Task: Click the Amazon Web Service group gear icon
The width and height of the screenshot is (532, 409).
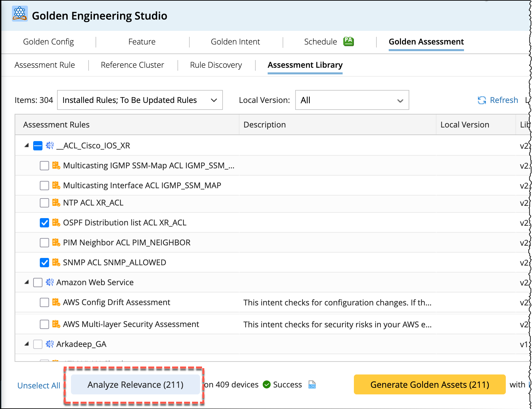Action: click(x=50, y=282)
